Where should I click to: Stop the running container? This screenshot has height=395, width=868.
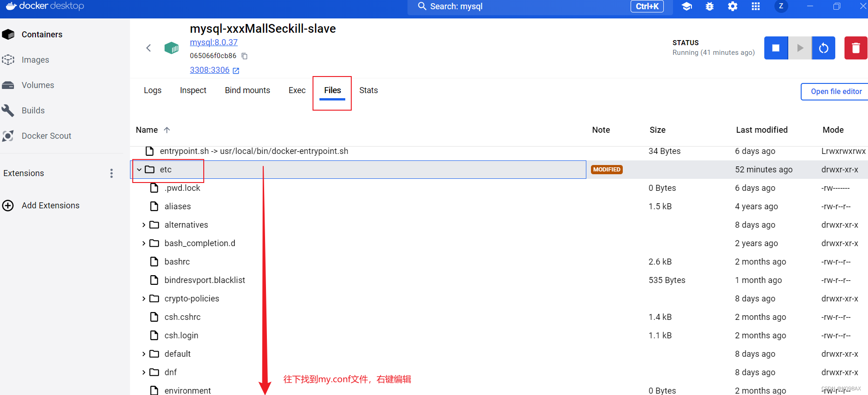tap(776, 48)
